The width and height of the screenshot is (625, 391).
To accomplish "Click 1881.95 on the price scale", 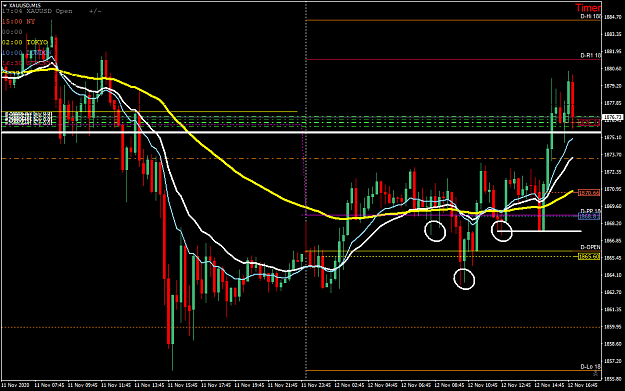I will pyautogui.click(x=613, y=51).
